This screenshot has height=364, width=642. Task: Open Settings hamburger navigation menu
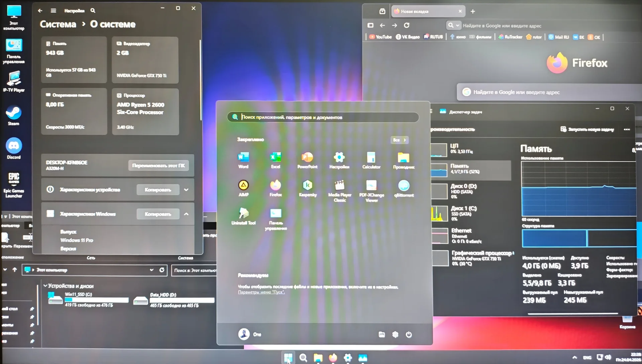[x=53, y=11]
